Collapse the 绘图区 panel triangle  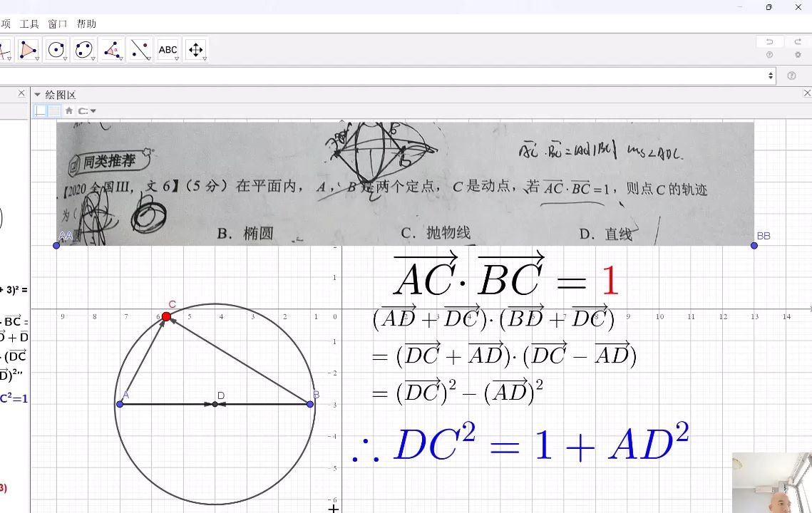(37, 95)
